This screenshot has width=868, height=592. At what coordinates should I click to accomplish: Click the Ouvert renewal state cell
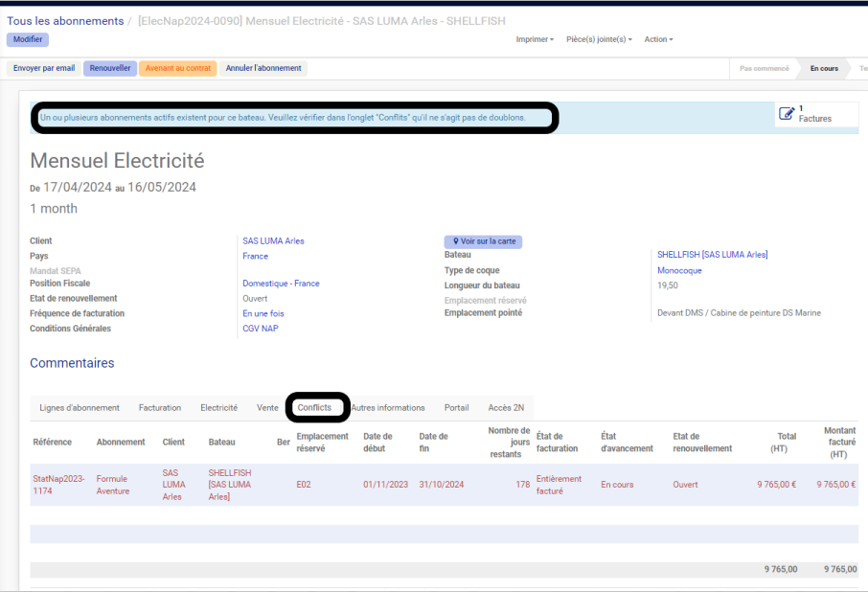click(x=685, y=485)
